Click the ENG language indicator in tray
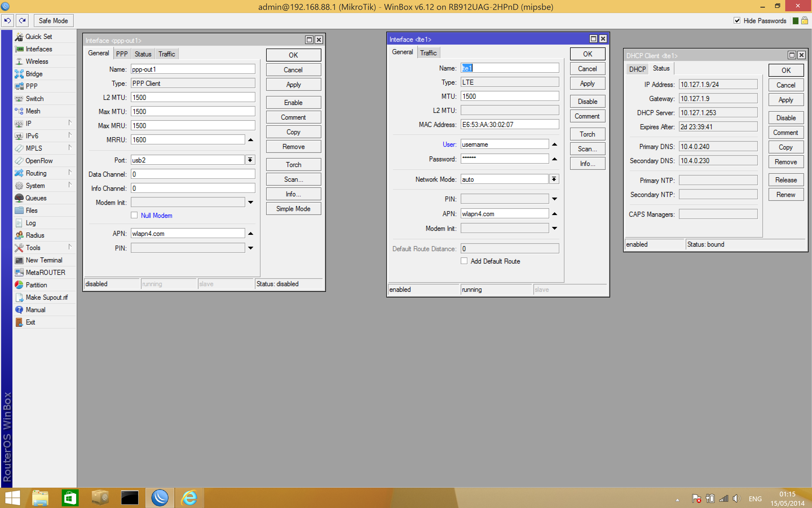Screen dimensions: 812x508 pos(755,499)
